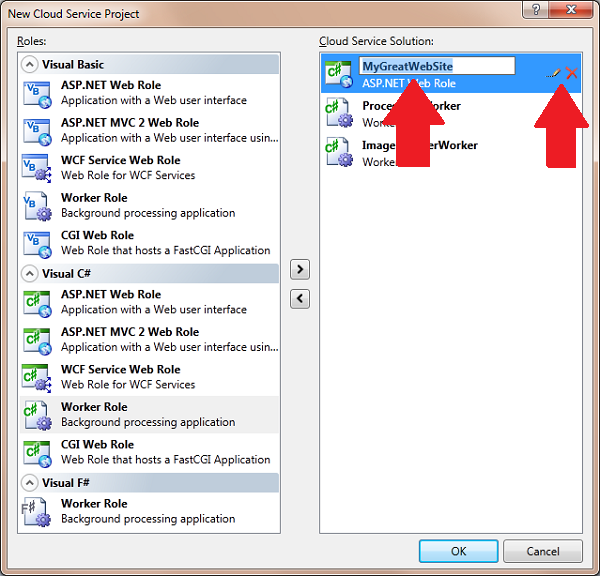Click the MyGreatWebSite name text field
This screenshot has height=576, width=600.
(x=437, y=66)
